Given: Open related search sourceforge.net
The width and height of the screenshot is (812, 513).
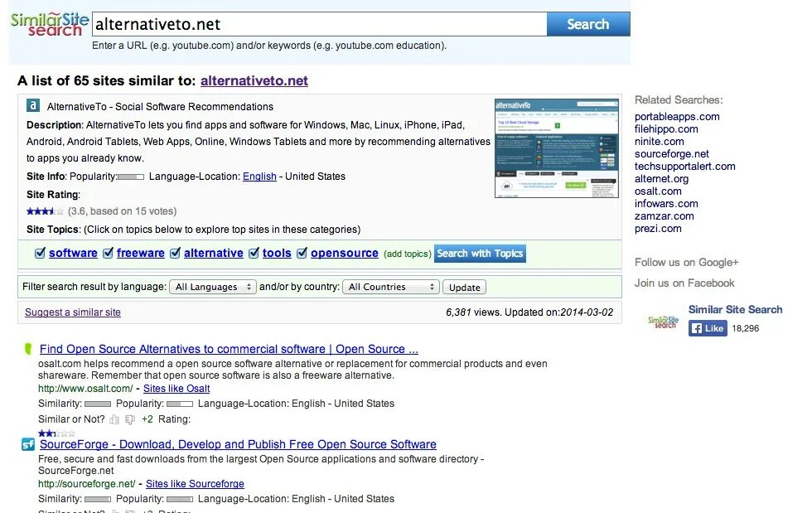Looking at the screenshot, I should (x=672, y=154).
